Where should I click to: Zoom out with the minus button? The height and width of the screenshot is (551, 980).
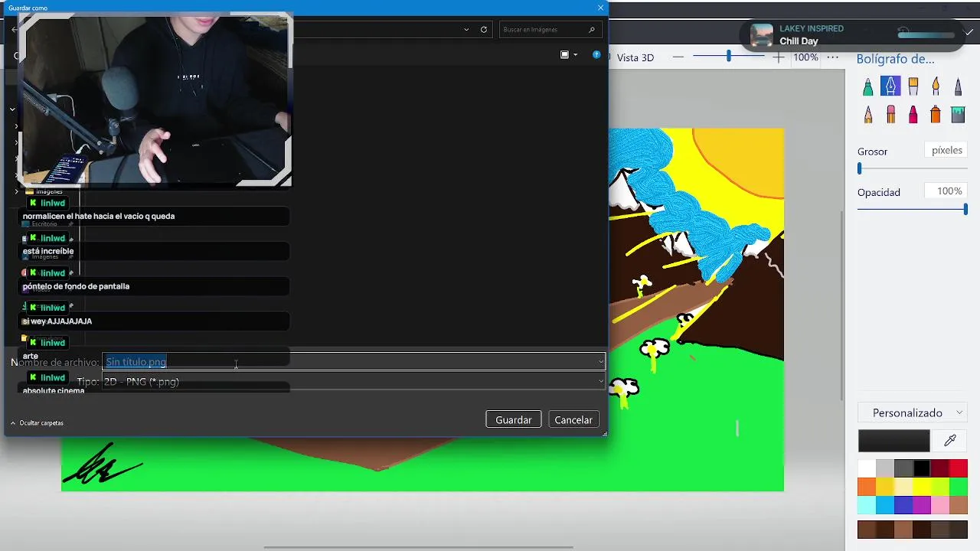678,57
